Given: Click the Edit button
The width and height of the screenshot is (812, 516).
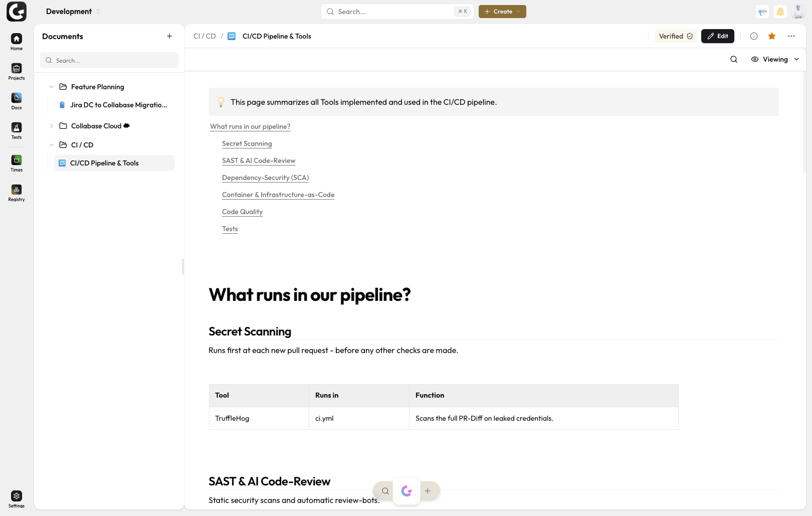Looking at the screenshot, I should click(718, 36).
